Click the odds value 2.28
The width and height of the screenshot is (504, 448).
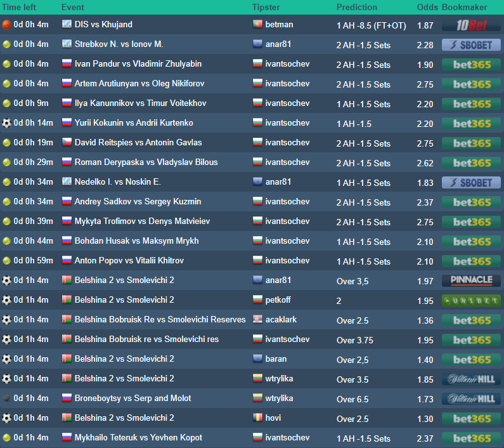coord(425,45)
